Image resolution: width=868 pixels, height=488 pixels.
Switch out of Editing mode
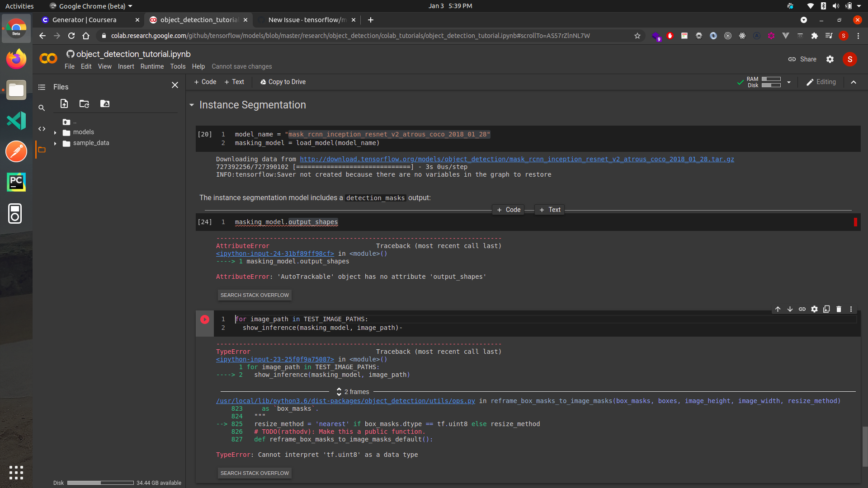tap(821, 82)
